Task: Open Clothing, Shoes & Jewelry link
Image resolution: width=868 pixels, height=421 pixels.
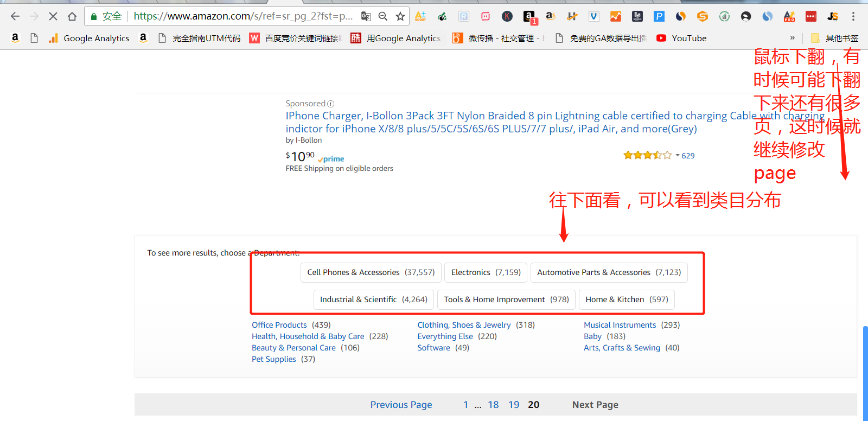Action: click(464, 325)
